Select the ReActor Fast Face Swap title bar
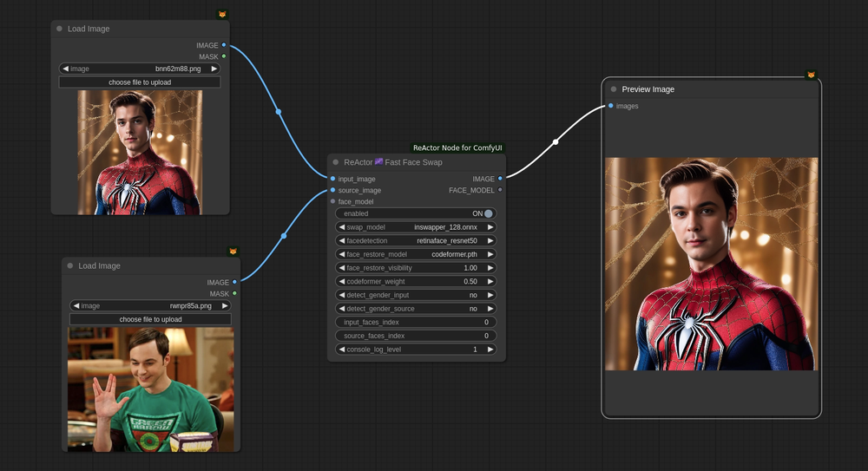Image resolution: width=868 pixels, height=471 pixels. pyautogui.click(x=417, y=162)
